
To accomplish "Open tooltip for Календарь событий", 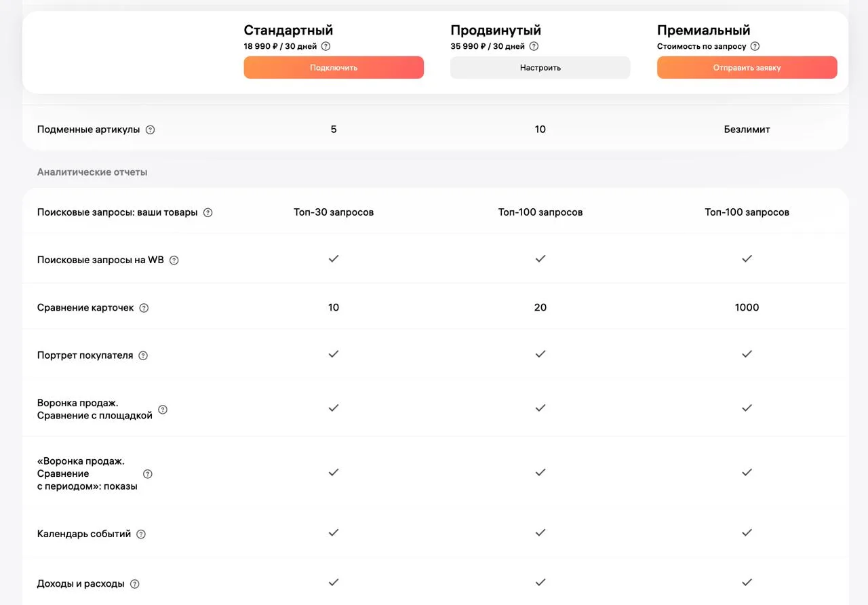I will (x=141, y=534).
